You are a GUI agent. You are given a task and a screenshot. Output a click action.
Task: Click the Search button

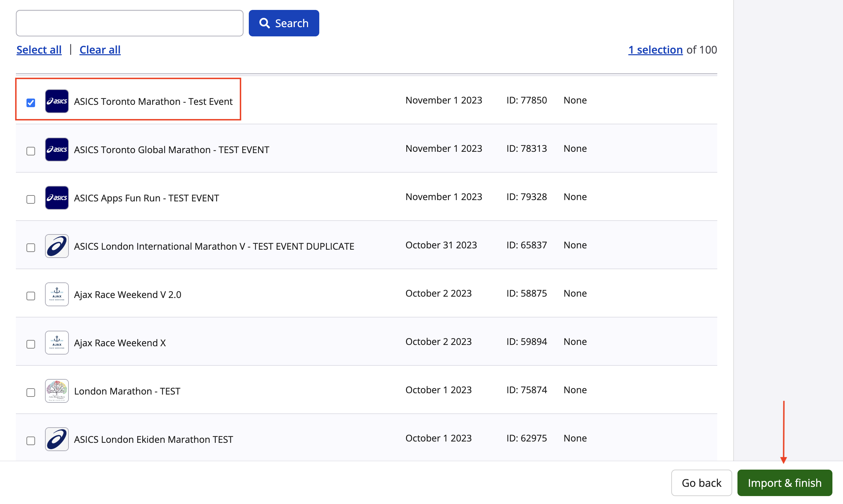point(284,23)
